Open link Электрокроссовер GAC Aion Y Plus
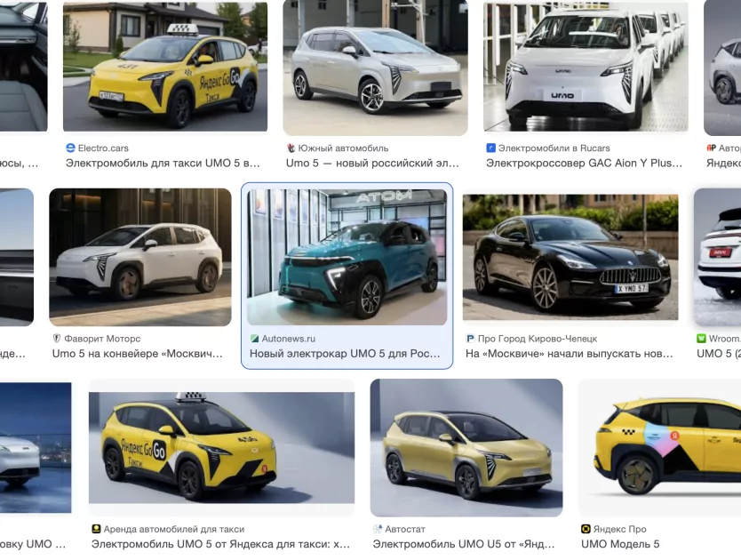Image resolution: width=741 pixels, height=560 pixels. 584,164
